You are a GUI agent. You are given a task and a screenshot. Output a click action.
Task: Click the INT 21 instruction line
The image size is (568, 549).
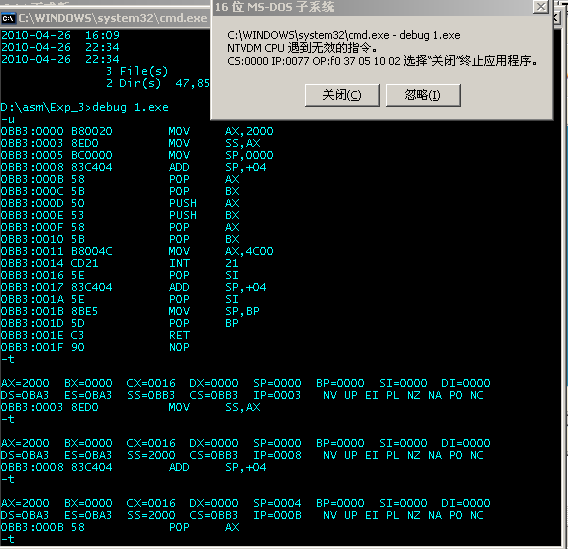[120, 263]
